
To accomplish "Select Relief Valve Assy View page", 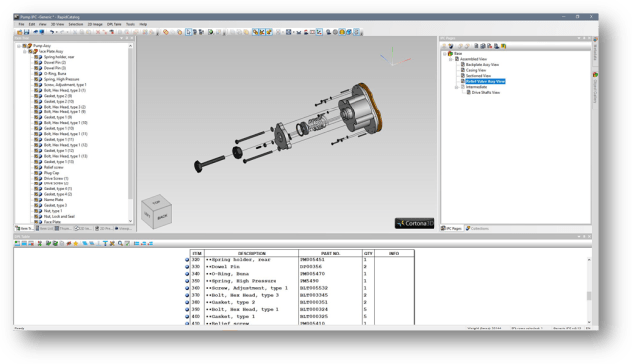I will tap(485, 81).
